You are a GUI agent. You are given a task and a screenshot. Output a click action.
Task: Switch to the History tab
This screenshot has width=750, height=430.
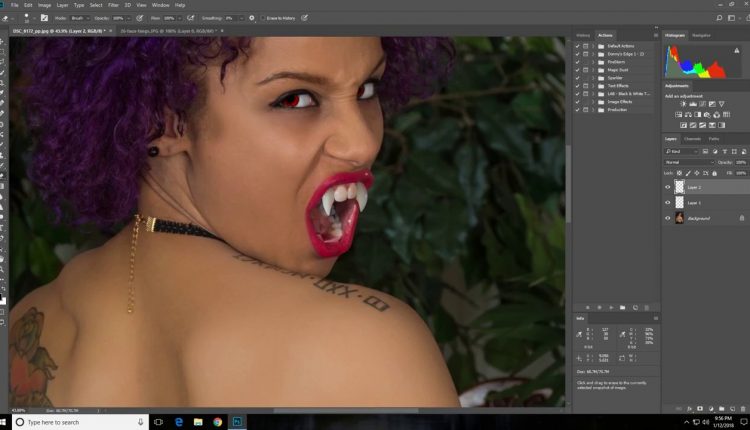pyautogui.click(x=583, y=35)
